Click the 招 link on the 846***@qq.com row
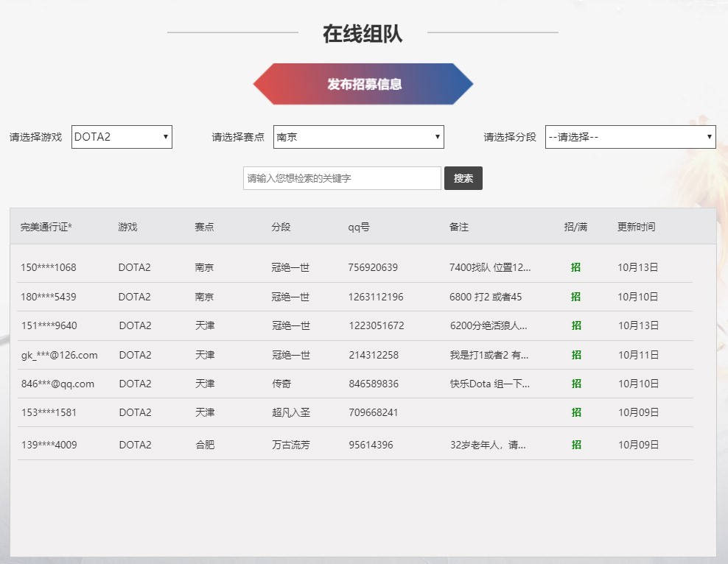728x564 pixels. coord(576,384)
